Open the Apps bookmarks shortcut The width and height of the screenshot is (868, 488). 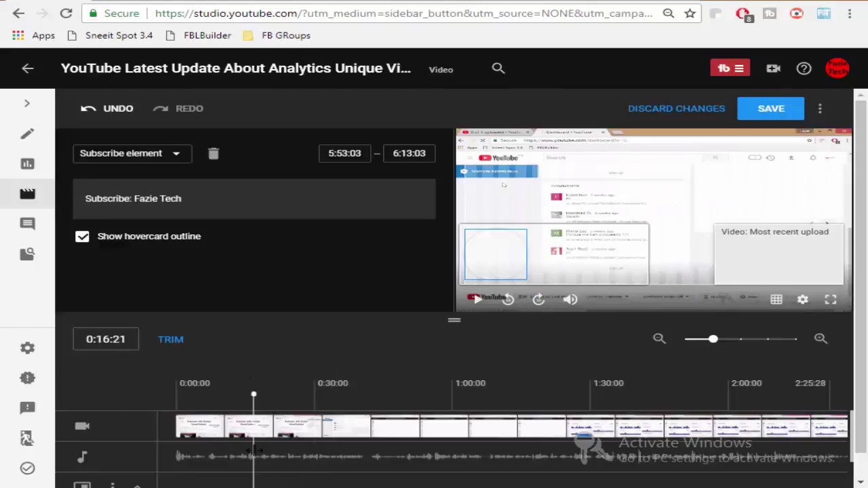(x=33, y=35)
